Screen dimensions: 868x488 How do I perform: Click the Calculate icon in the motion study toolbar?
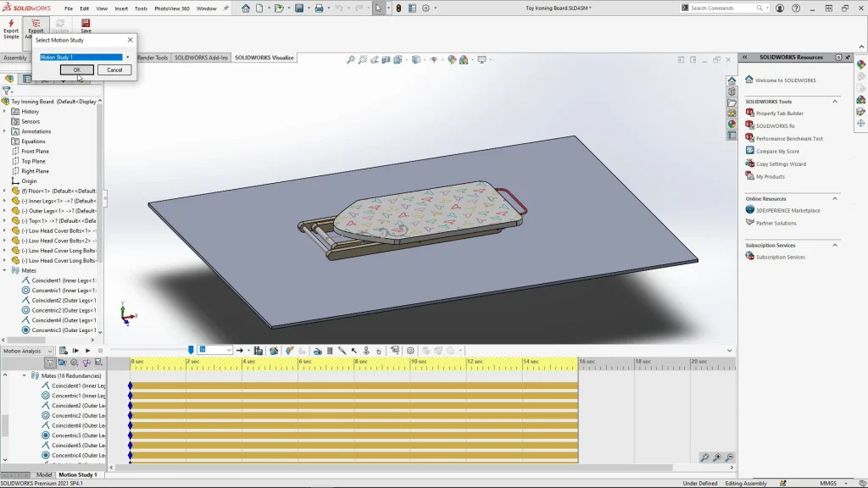(x=62, y=351)
